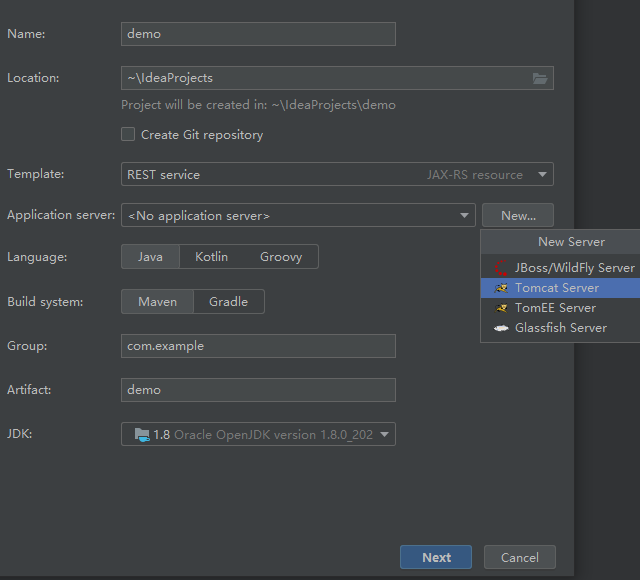Enable Create Git repository checkbox

(x=128, y=134)
